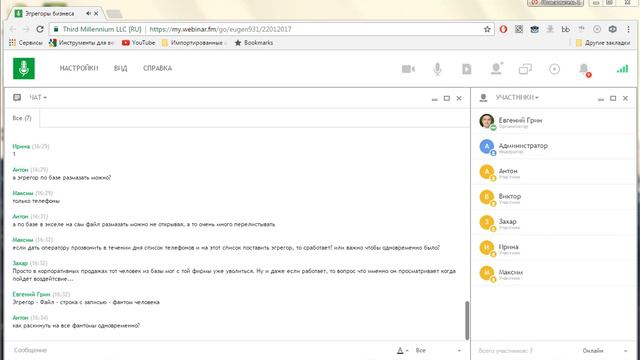The height and width of the screenshot is (360, 640).
Task: Open the Bookmarks folder in bookmarks bar
Action: [253, 42]
